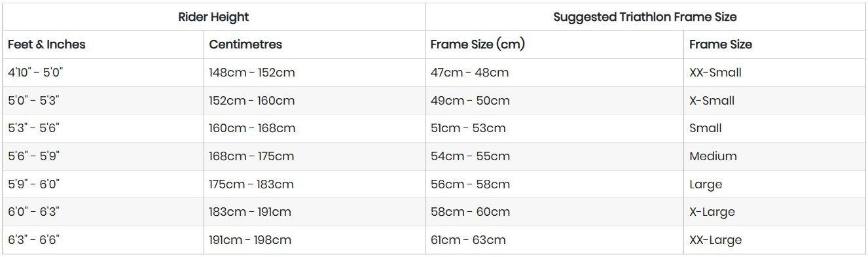
Task: Click the 51cm - 53cm frame cell
Action: [x=554, y=128]
